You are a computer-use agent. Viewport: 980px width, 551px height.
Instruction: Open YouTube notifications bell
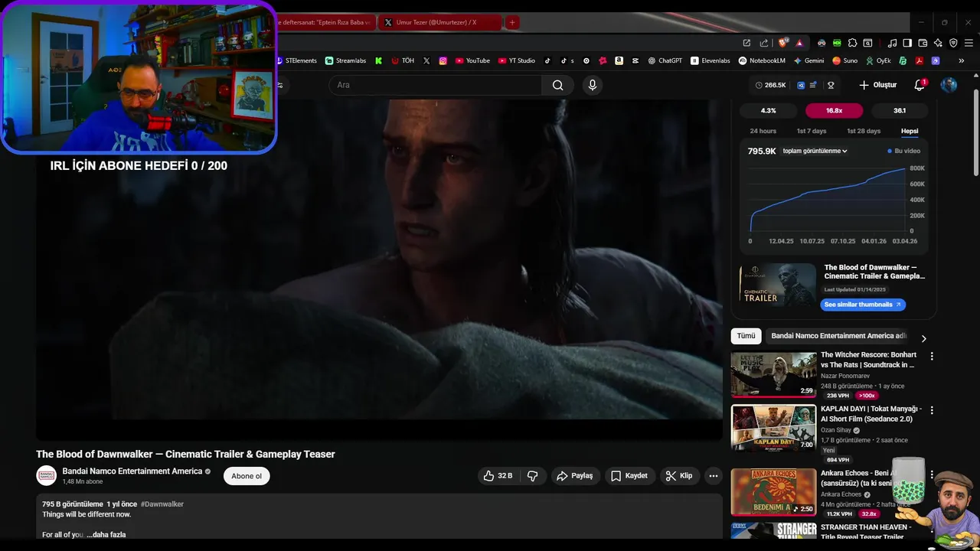[x=920, y=85]
